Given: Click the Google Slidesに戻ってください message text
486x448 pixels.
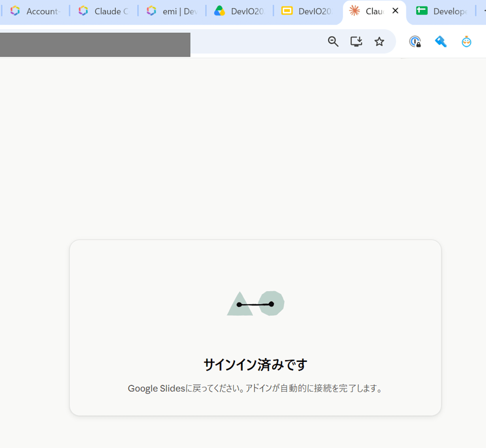Looking at the screenshot, I should (x=256, y=389).
